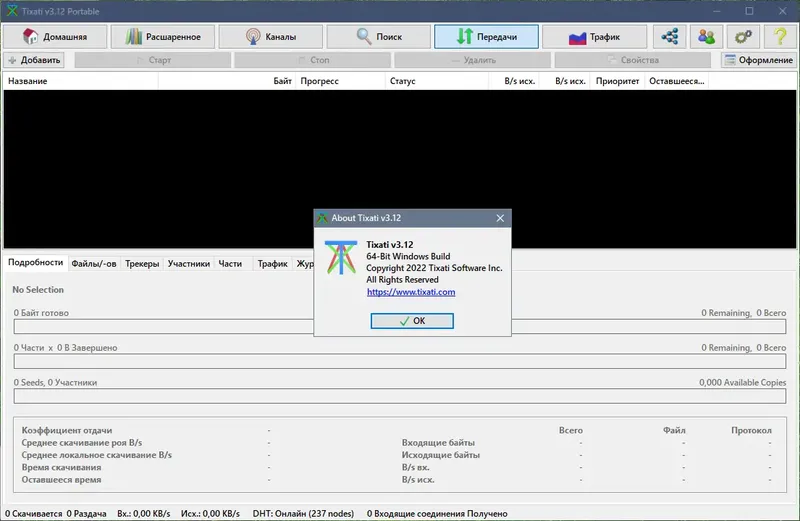Click the 'Коэффициент отдачи' row label
The height and width of the screenshot is (521, 800).
coord(67,430)
